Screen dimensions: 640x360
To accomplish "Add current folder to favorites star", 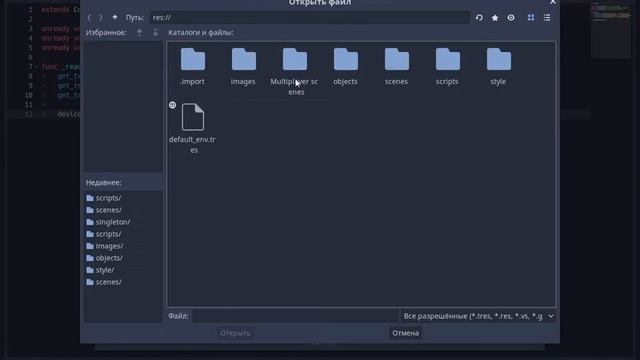I will click(495, 18).
